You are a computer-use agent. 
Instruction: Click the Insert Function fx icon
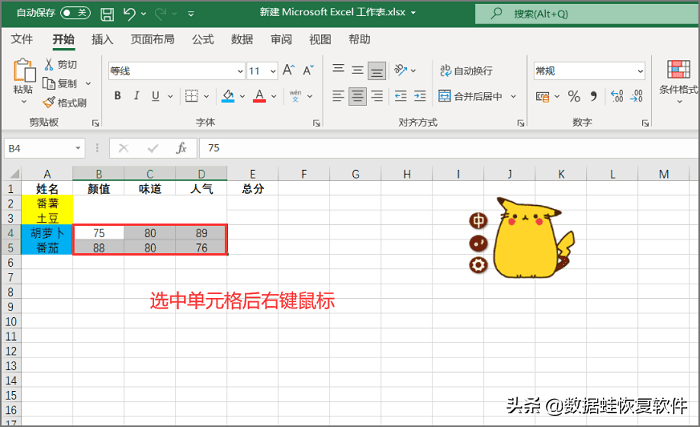(x=181, y=148)
